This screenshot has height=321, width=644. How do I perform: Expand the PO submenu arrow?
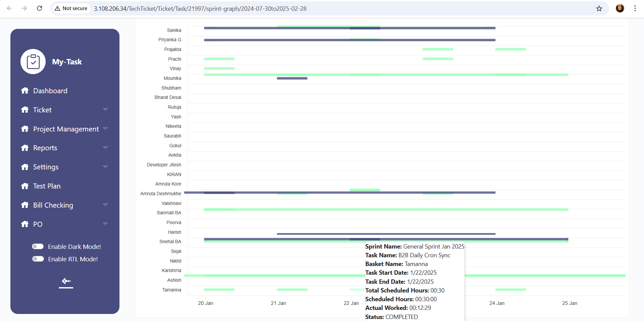point(105,224)
